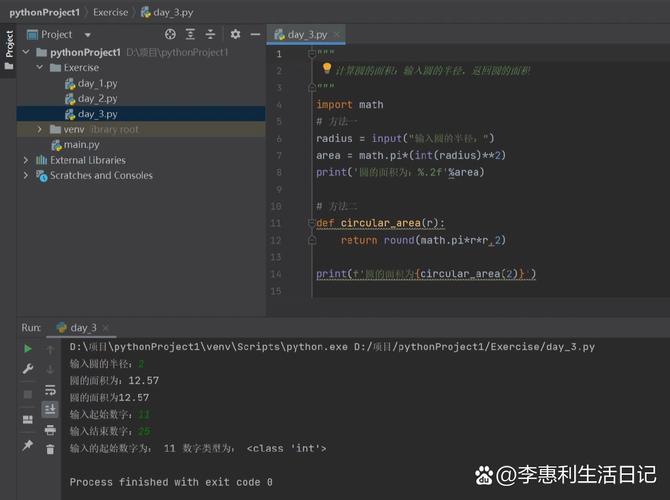Click the Project view title label
This screenshot has height=500, width=670.
pos(56,34)
